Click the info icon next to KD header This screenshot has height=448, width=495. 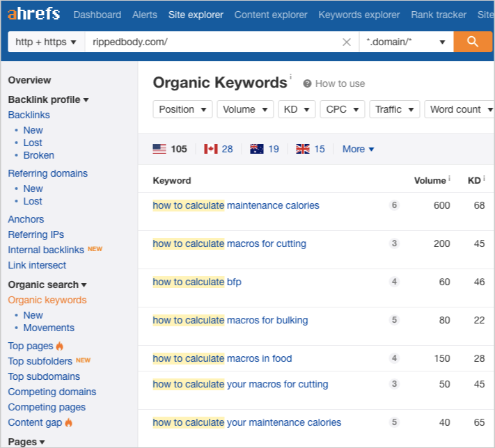tap(484, 178)
